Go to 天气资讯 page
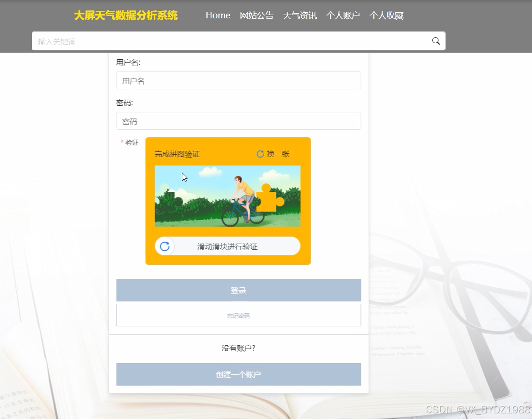 point(300,16)
